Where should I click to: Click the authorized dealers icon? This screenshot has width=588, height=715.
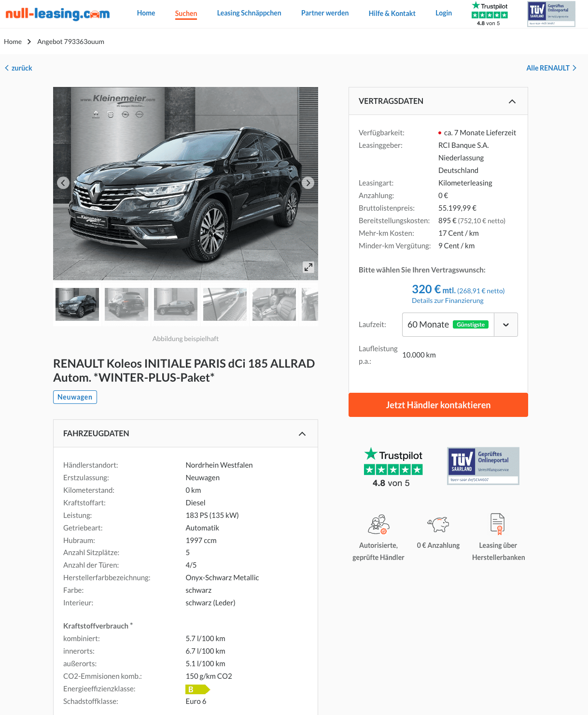click(378, 524)
